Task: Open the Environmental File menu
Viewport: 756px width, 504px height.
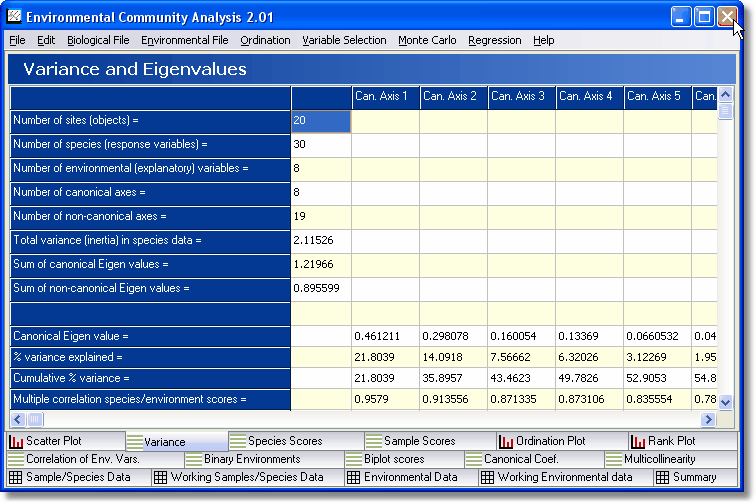Action: point(185,40)
